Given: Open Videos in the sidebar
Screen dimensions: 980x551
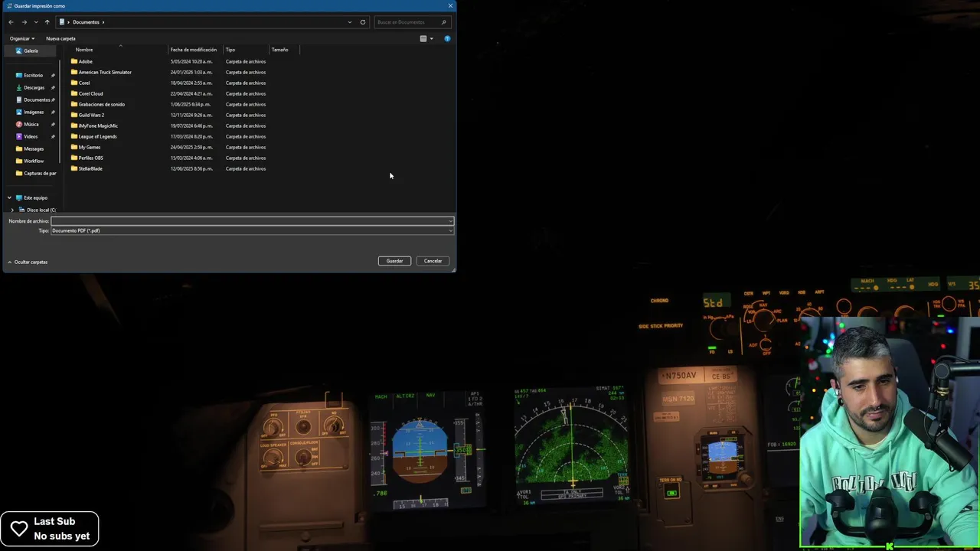Looking at the screenshot, I should 31,136.
